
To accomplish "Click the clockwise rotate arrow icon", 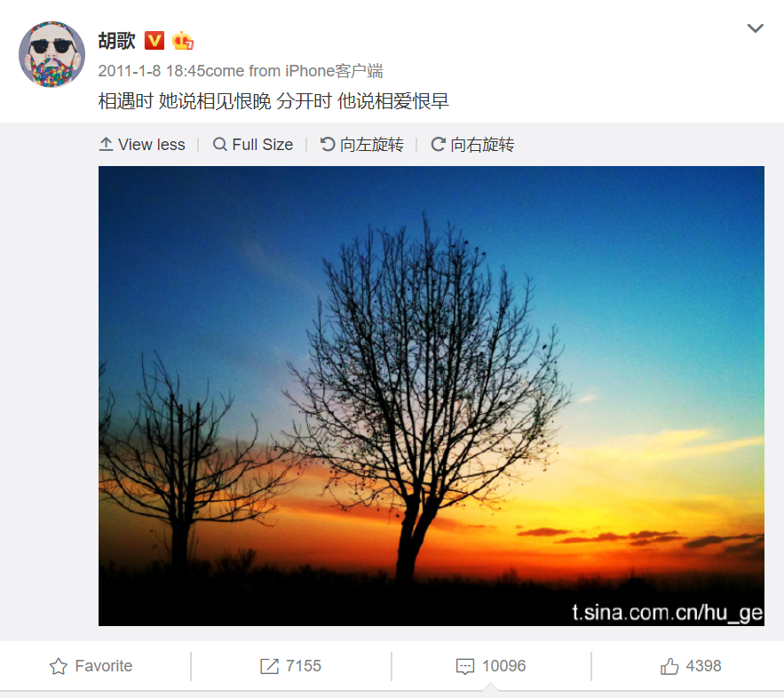I will (438, 144).
